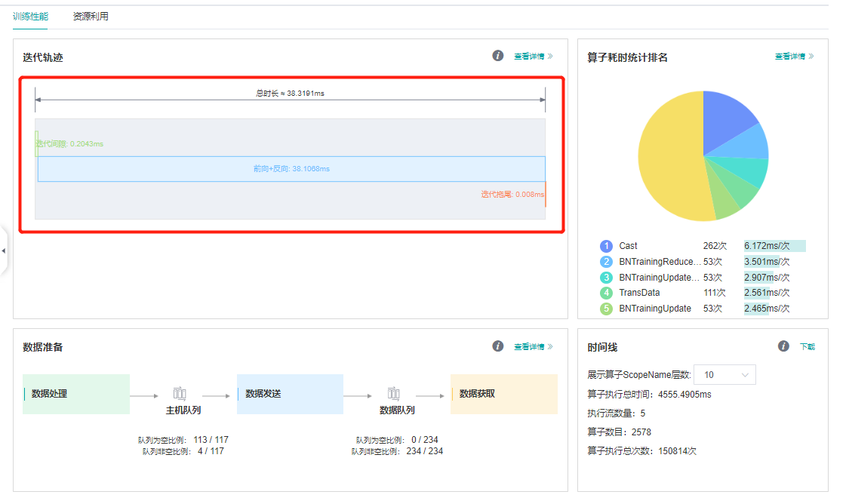Click 下载 to download the timeline

[x=807, y=347]
